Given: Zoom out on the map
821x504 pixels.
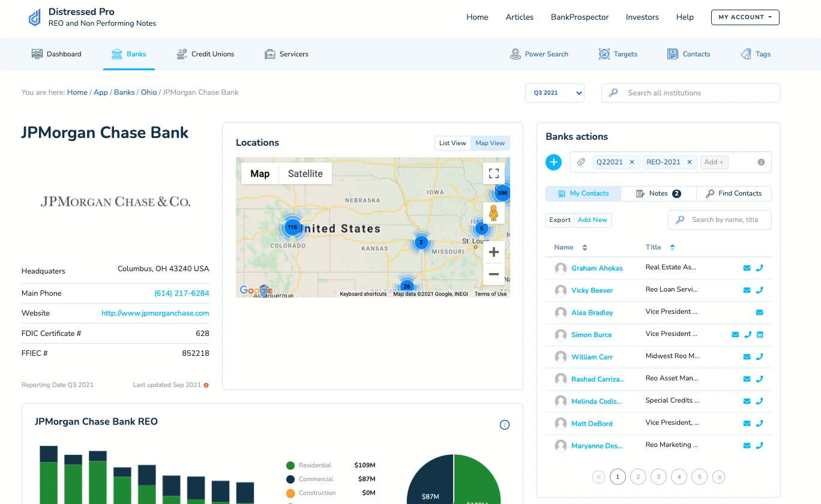Looking at the screenshot, I should (x=494, y=274).
